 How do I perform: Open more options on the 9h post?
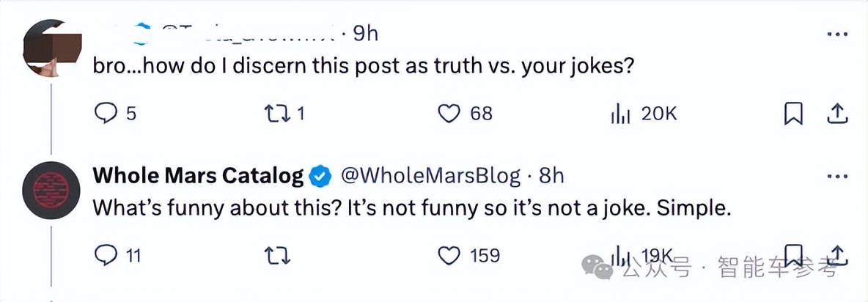tap(837, 34)
